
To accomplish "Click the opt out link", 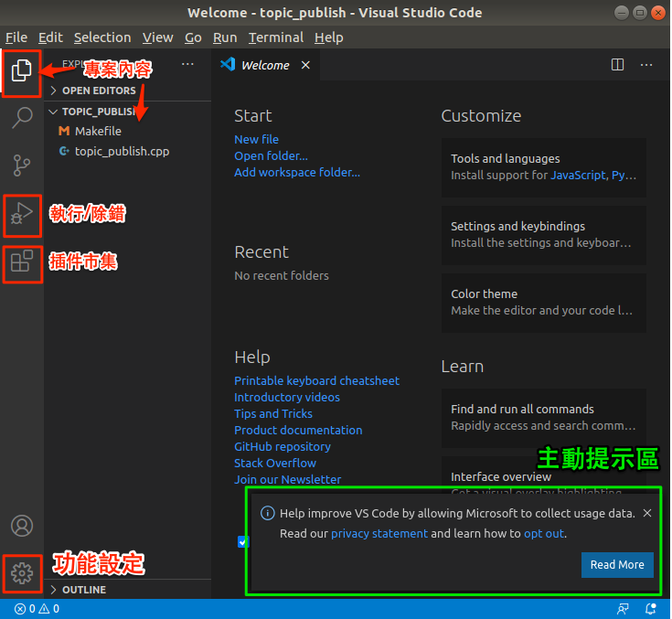I will click(x=544, y=533).
